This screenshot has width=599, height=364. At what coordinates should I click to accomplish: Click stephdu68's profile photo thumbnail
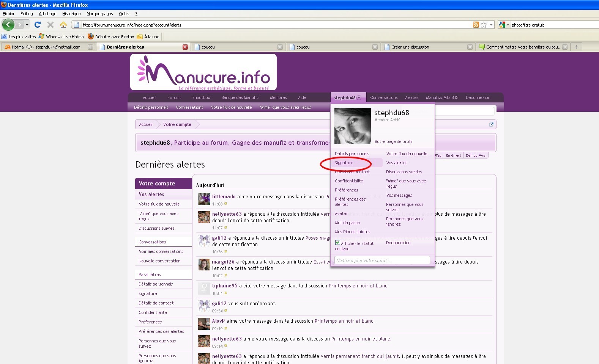pos(352,126)
